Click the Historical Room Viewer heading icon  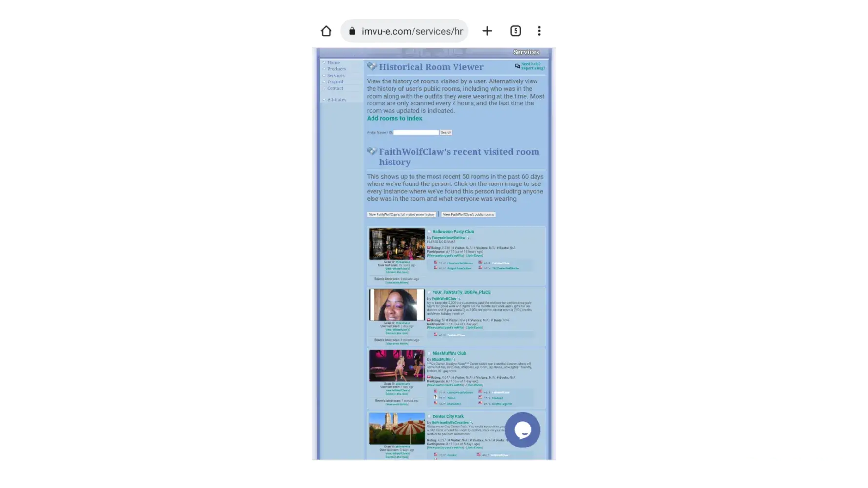372,66
